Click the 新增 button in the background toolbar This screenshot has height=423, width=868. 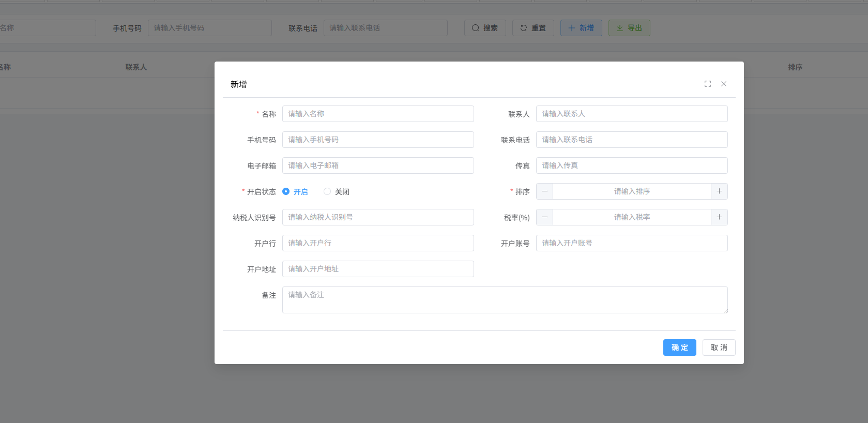pyautogui.click(x=581, y=28)
